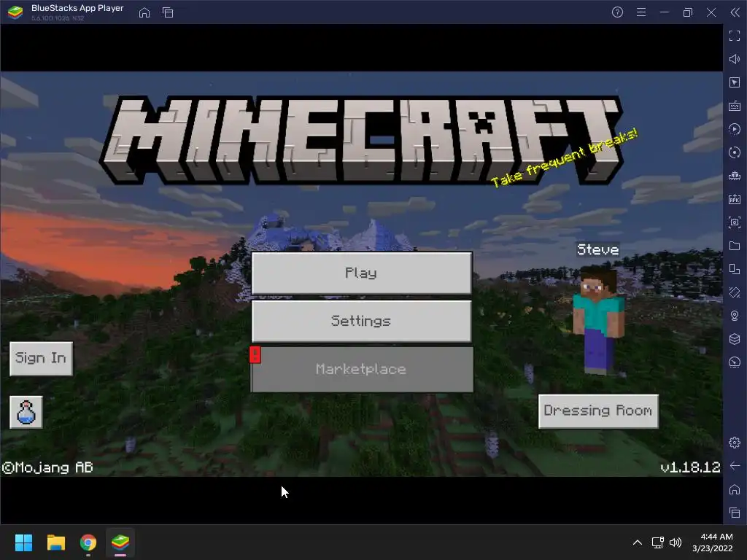Collapse the BlueStacks sidebar with double chevron
This screenshot has height=560, width=747.
(x=735, y=12)
